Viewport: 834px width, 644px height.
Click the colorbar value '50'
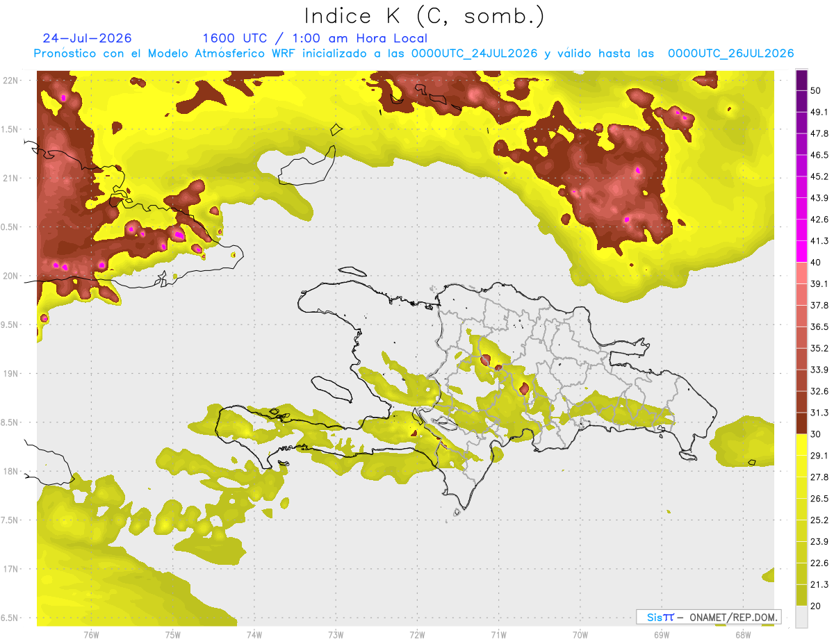817,91
